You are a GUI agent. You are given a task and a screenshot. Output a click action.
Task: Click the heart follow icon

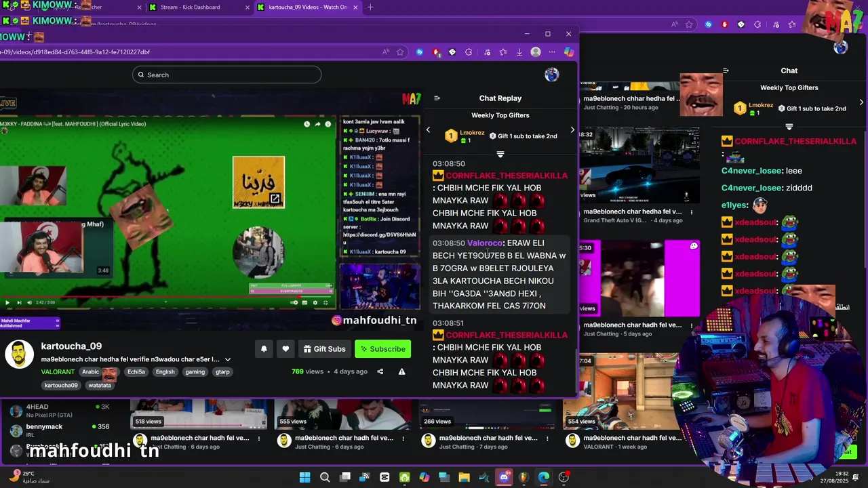click(x=285, y=349)
